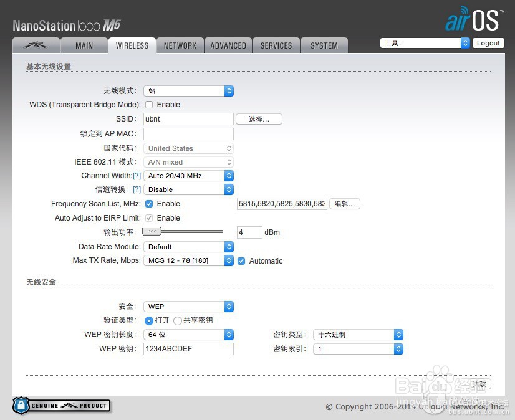Open the 安全 WEP security dropdown

(x=188, y=307)
